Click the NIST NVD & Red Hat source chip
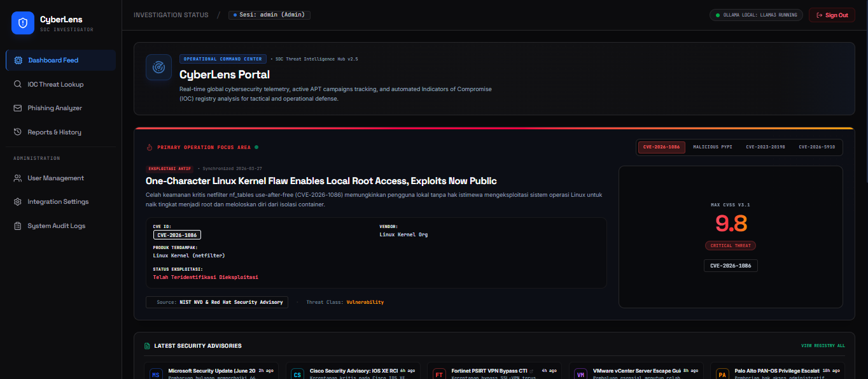This screenshot has height=379, width=868. [217, 302]
